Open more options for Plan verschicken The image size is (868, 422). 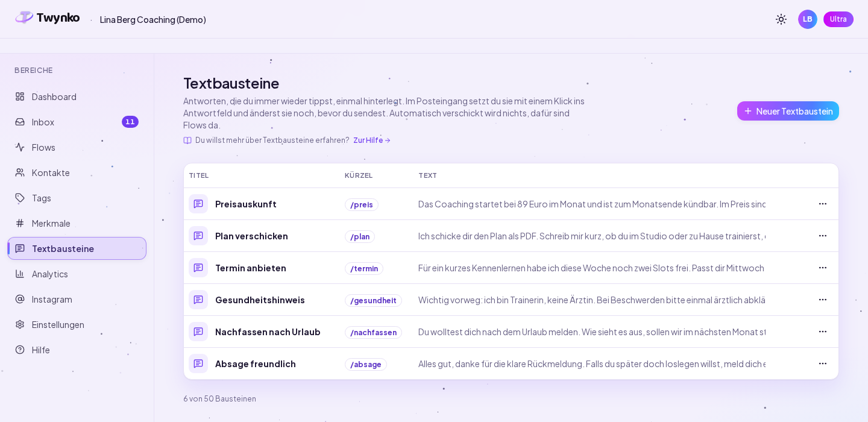click(823, 236)
